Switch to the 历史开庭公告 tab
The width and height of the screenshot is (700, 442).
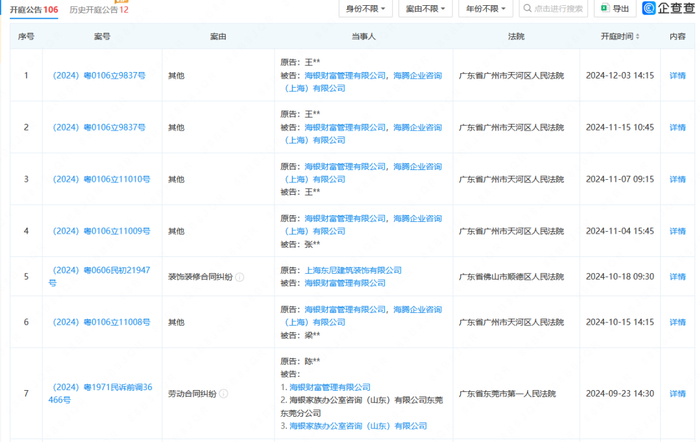pos(97,8)
